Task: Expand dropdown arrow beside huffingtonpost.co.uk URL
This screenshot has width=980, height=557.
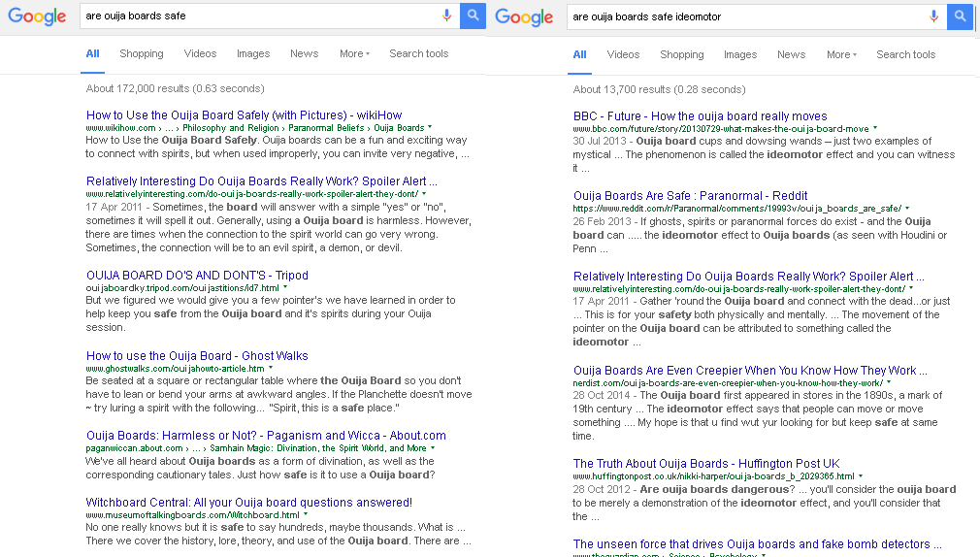Action: 860,475
